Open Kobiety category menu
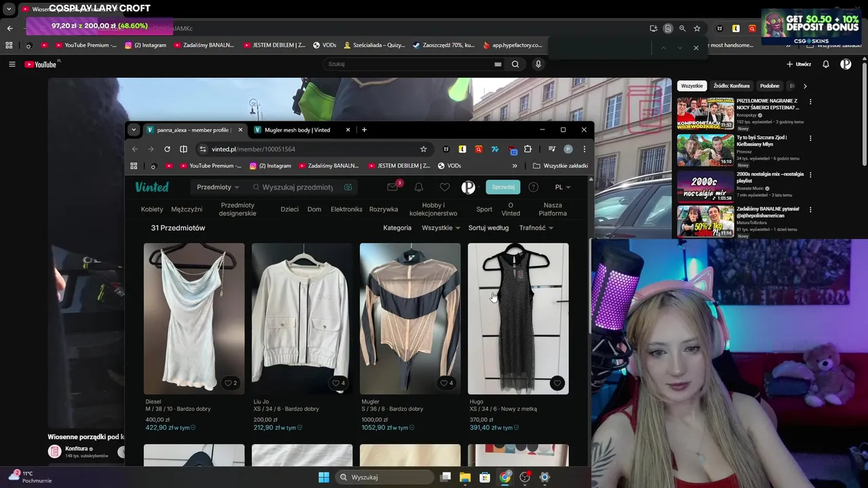Viewport: 868px width, 488px height. coord(152,209)
